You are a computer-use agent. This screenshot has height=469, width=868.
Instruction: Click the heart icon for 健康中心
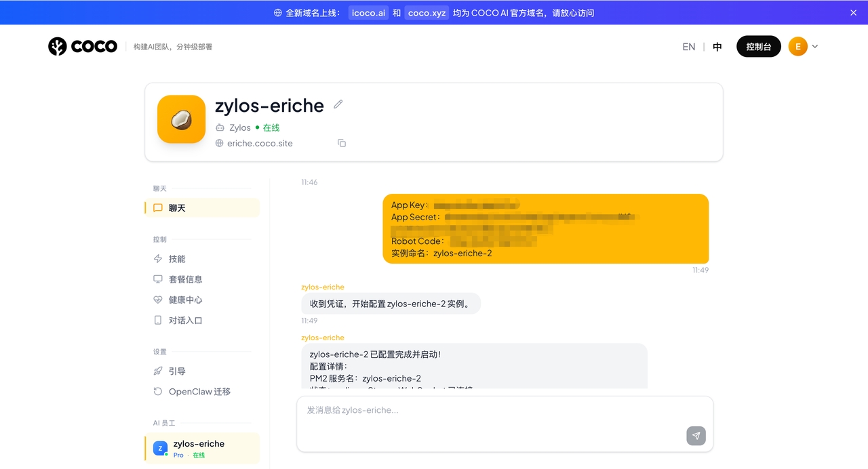pyautogui.click(x=158, y=300)
